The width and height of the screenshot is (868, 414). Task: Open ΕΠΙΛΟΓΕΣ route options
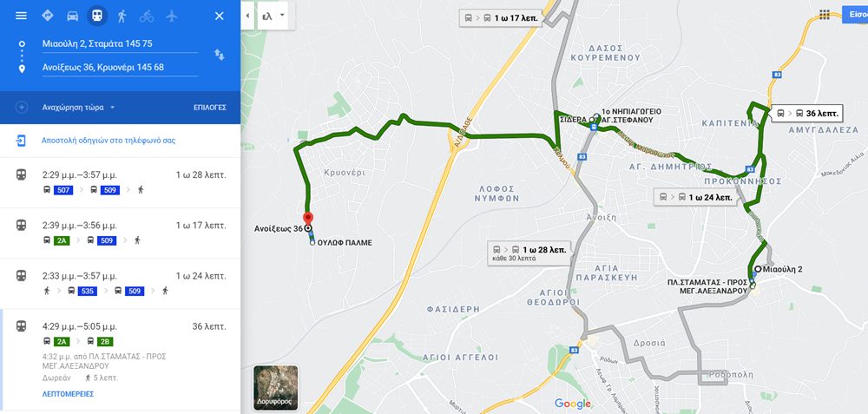(210, 108)
